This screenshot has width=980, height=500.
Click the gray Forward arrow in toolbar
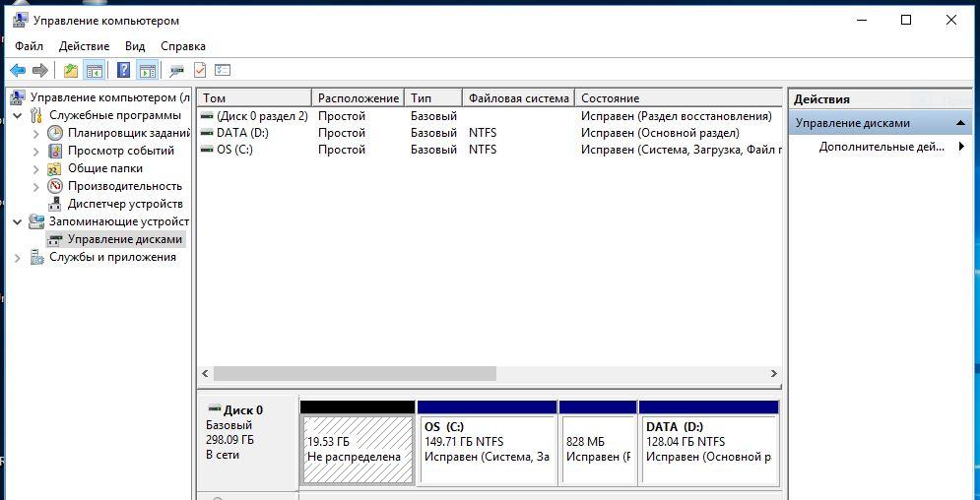click(40, 71)
